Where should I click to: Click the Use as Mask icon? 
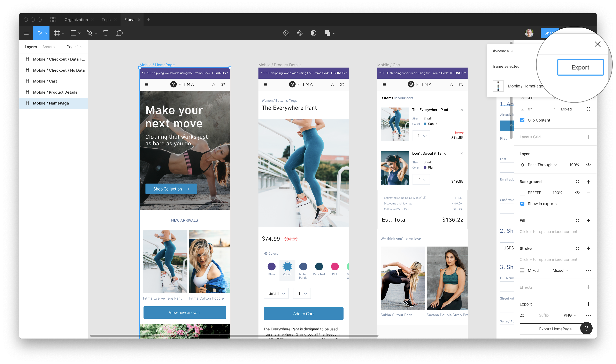(313, 33)
